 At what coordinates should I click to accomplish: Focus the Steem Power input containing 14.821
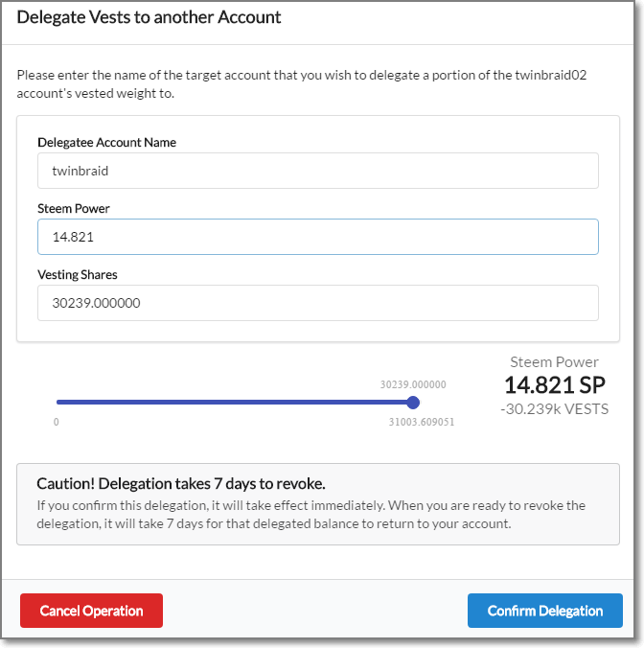coord(317,237)
